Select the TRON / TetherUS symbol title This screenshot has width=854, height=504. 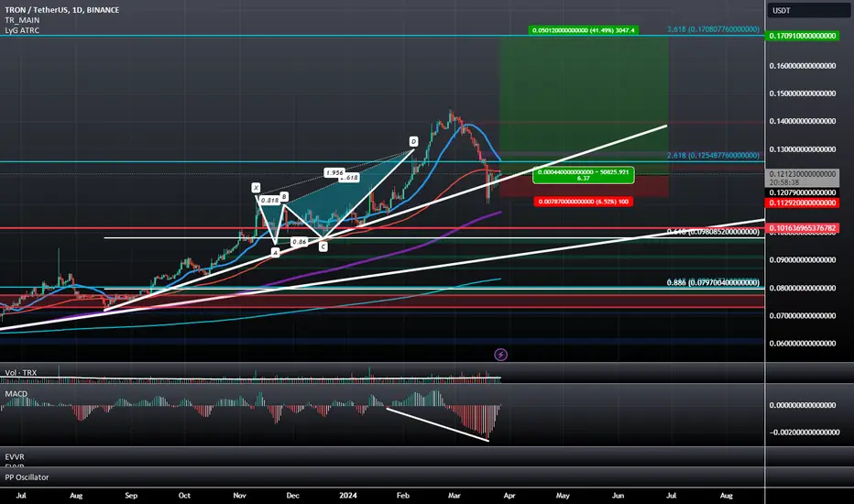pos(62,10)
